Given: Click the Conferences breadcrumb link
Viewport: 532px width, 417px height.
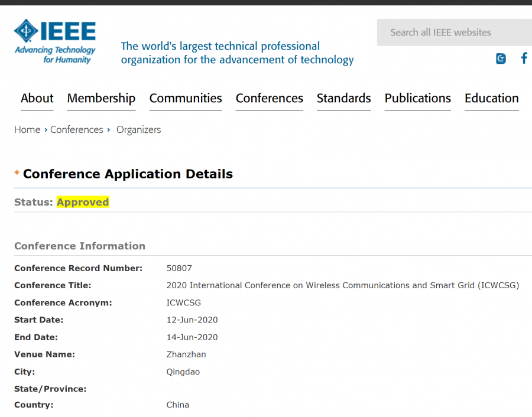Looking at the screenshot, I should (x=76, y=130).
